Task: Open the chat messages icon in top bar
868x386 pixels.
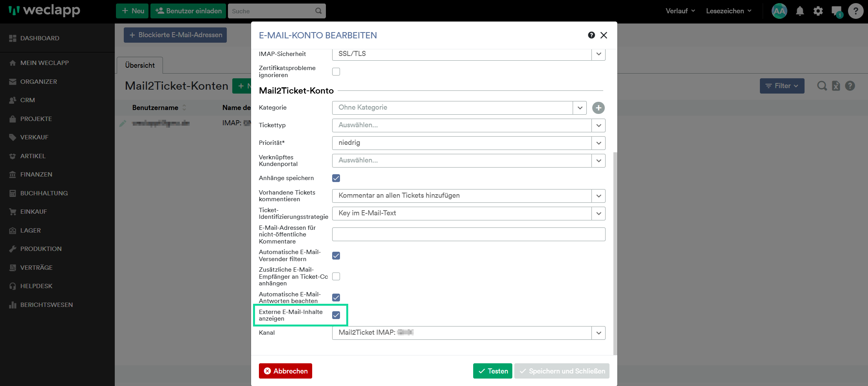Action: tap(837, 11)
